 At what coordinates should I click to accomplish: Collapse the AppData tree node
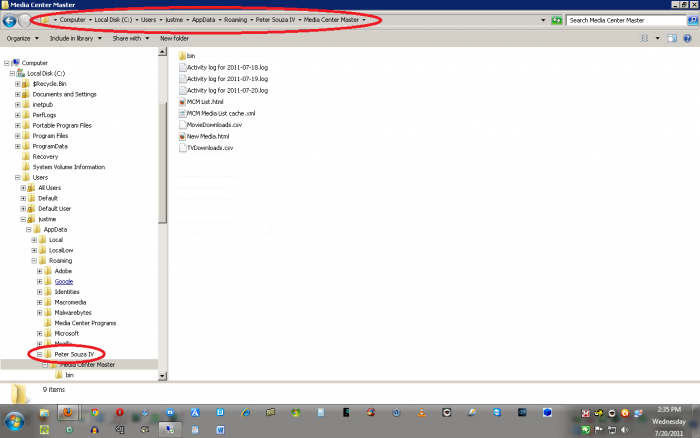(x=29, y=229)
